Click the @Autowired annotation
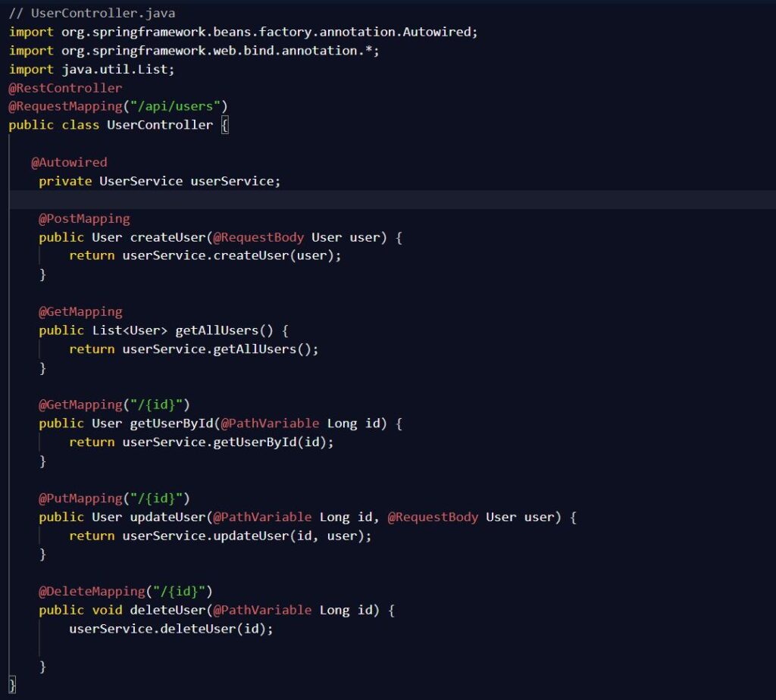The height and width of the screenshot is (700, 776). pyautogui.click(x=69, y=162)
